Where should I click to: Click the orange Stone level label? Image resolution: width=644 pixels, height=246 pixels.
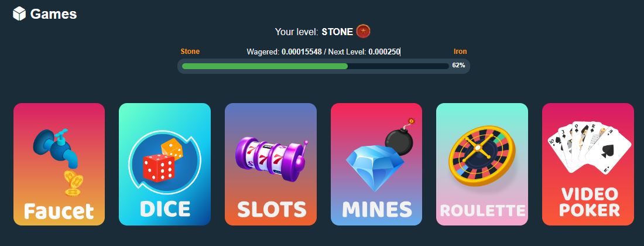190,52
